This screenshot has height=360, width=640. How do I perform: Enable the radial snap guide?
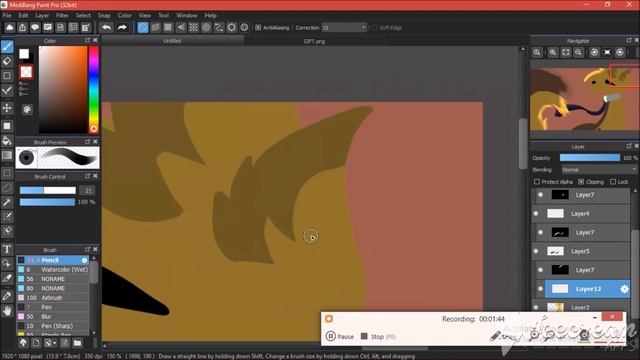[x=193, y=28]
